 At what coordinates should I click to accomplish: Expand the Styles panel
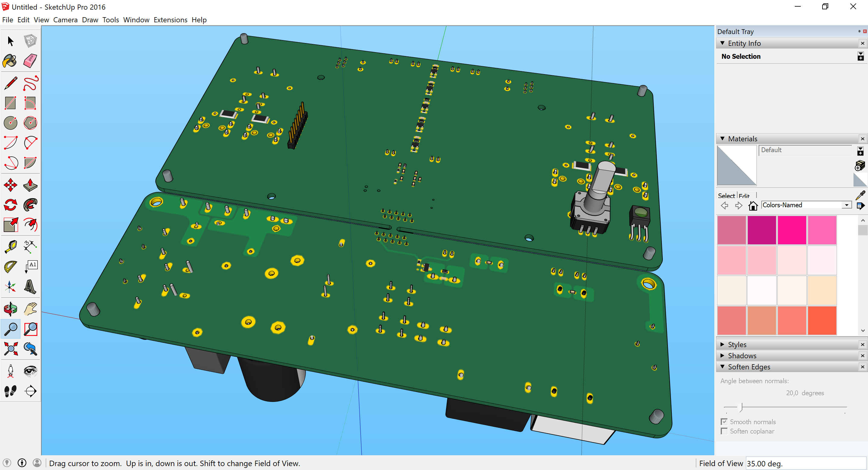pos(722,344)
